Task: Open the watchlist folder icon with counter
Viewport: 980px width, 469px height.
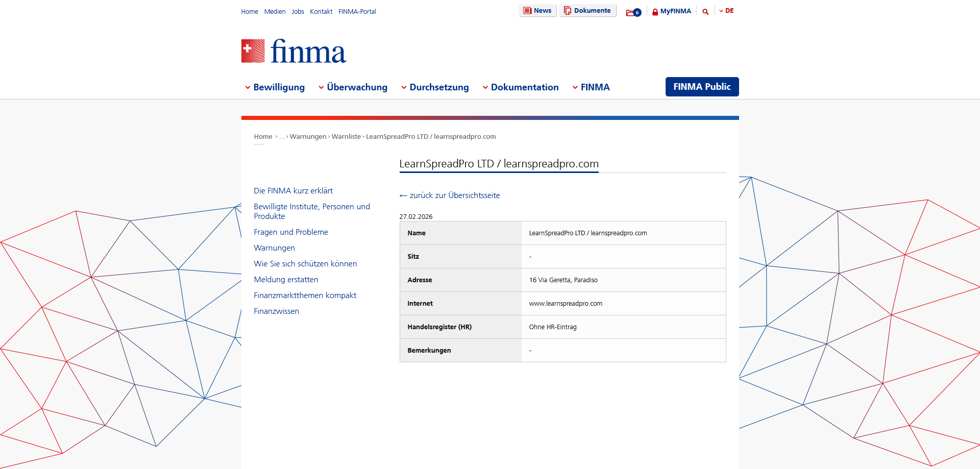Action: [x=633, y=12]
